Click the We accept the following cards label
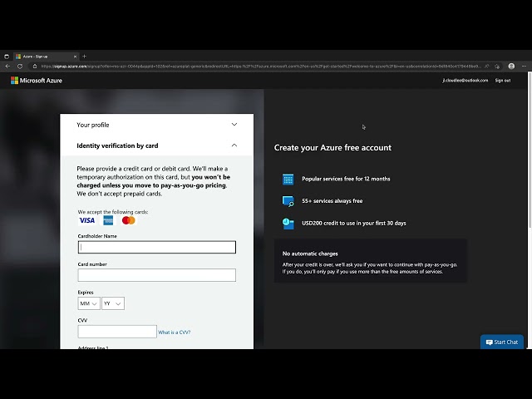The image size is (532, 399). point(113,212)
